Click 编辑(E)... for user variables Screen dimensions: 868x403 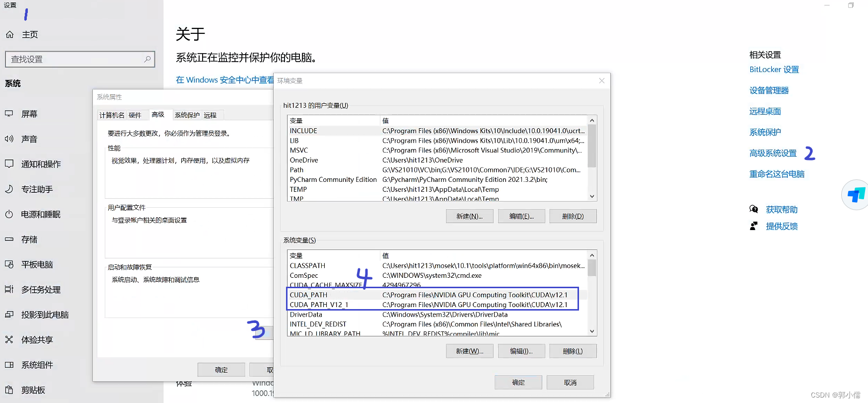(521, 216)
